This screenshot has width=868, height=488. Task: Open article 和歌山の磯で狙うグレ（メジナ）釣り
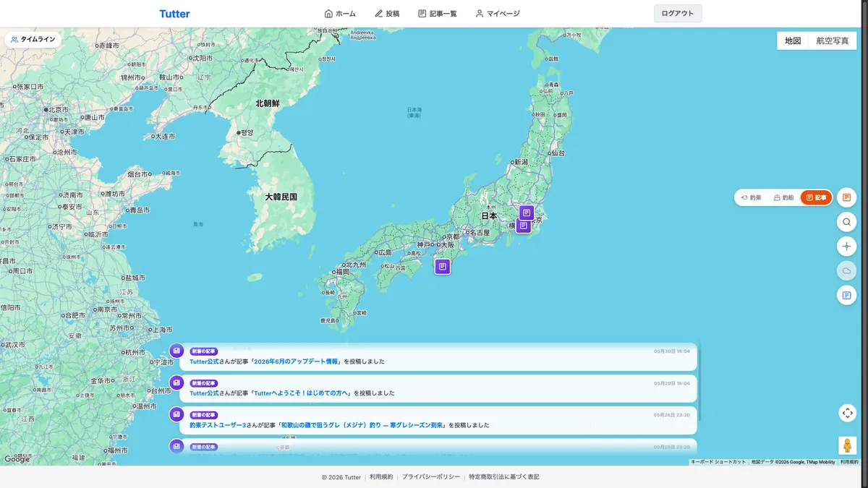362,425
